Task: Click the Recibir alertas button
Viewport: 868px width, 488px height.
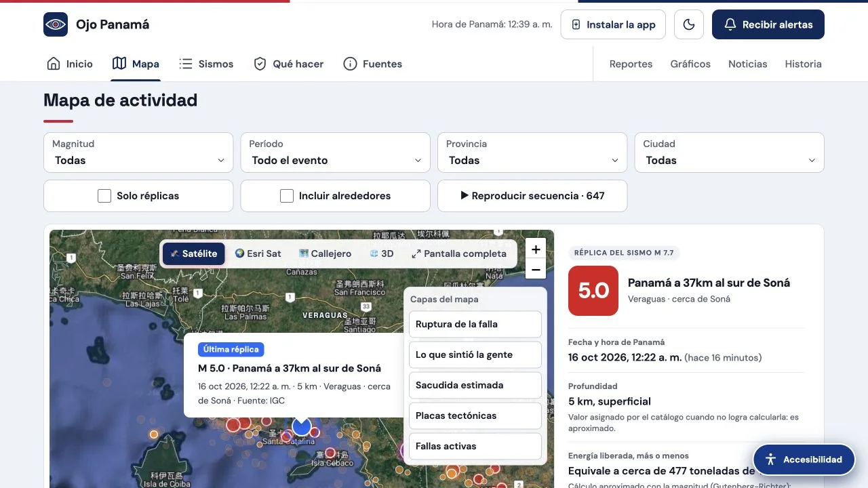Action: (x=768, y=24)
